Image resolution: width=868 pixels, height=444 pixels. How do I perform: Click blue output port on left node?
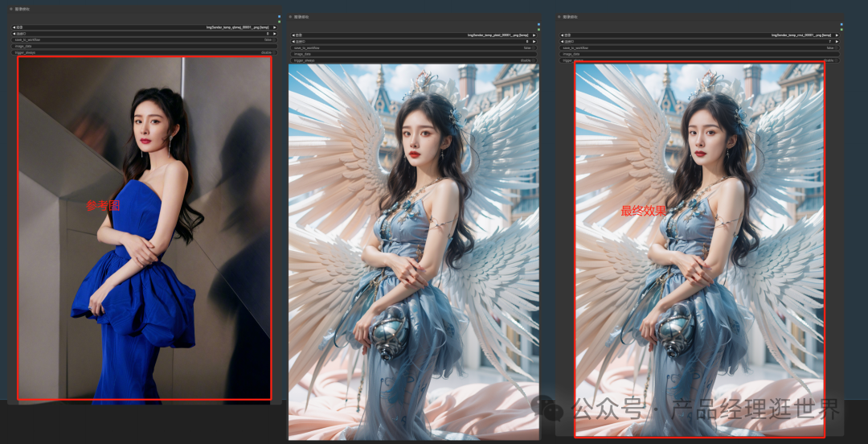click(279, 16)
